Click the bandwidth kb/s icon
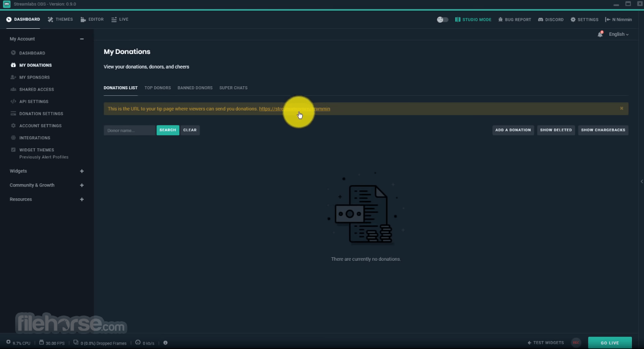Viewport: 644px width, 349px height. pos(138,342)
